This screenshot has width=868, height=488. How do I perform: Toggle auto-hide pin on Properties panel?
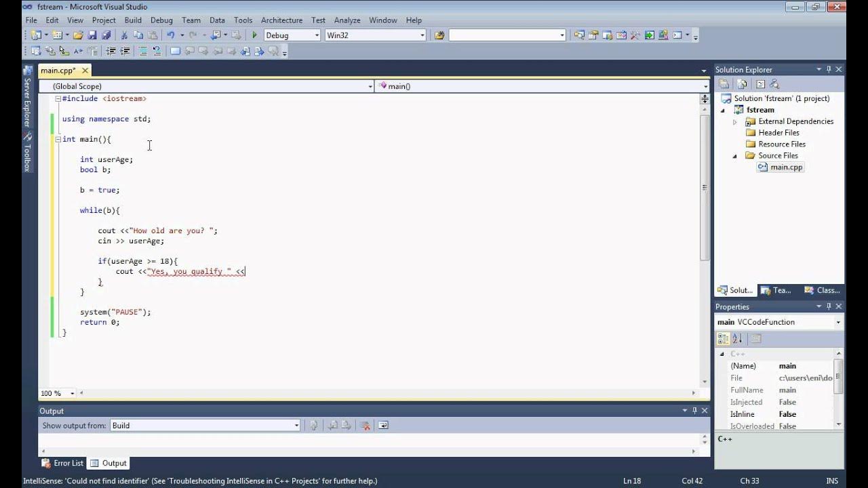coord(829,306)
